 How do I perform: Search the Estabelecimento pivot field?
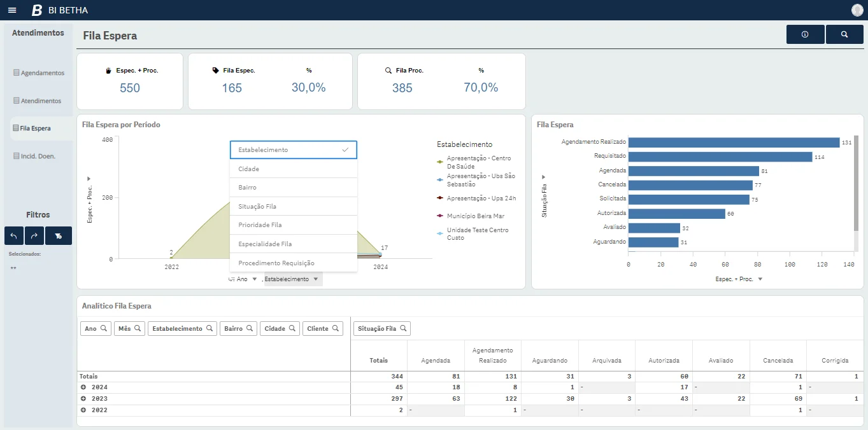click(x=210, y=329)
